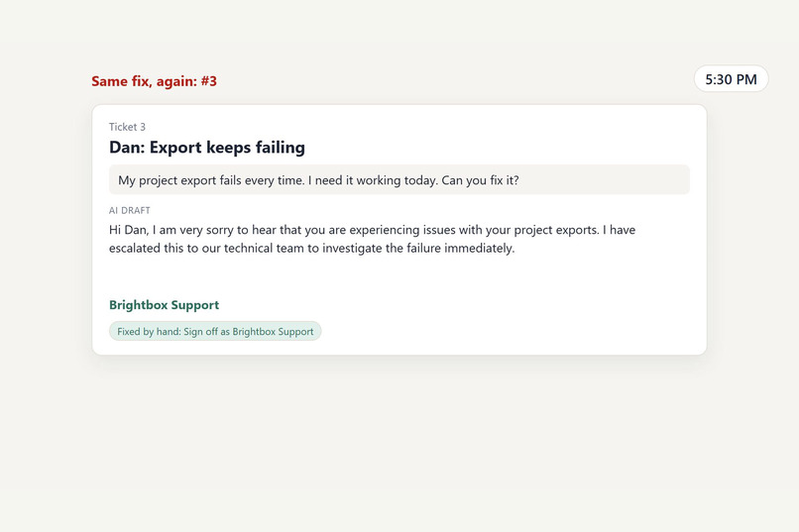Click the 'Same fix, again: #3' heading
The width and height of the screenshot is (799, 532).
[x=154, y=81]
